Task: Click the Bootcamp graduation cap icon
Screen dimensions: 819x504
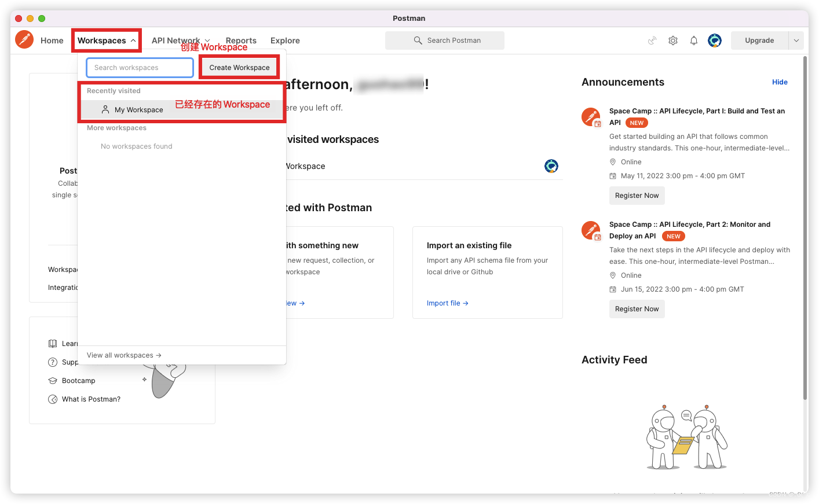Action: click(x=53, y=381)
